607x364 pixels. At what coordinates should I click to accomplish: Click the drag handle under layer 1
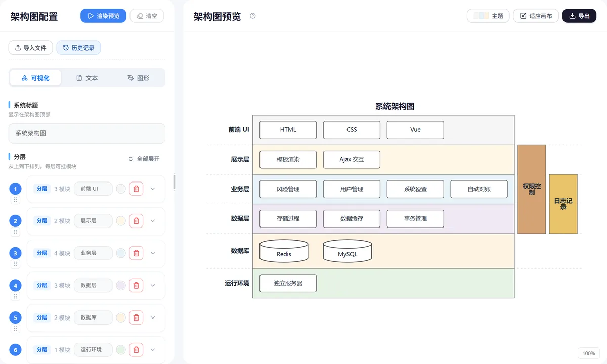(16, 200)
